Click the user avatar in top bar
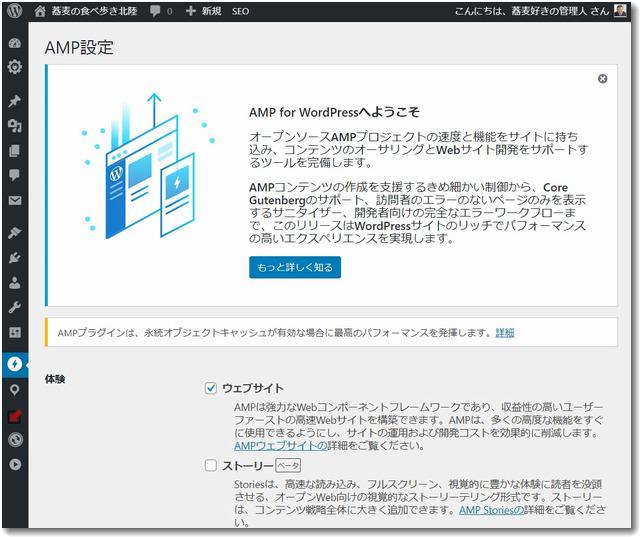This screenshot has width=640, height=537. point(620,11)
